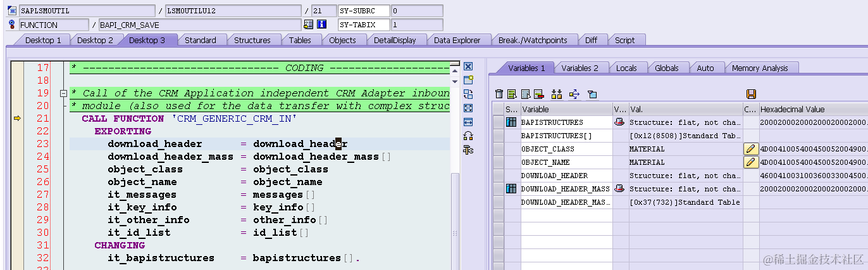Close the tool using the X icon

[468, 67]
